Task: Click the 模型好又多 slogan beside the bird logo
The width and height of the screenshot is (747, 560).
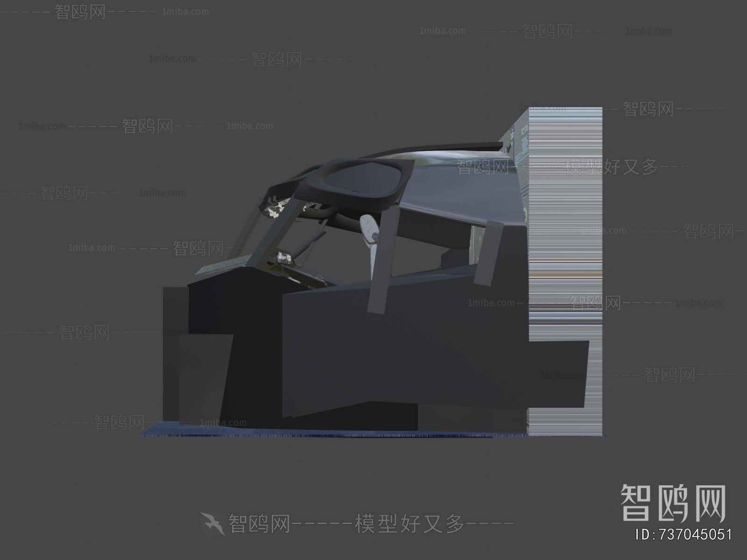Action: (409, 524)
